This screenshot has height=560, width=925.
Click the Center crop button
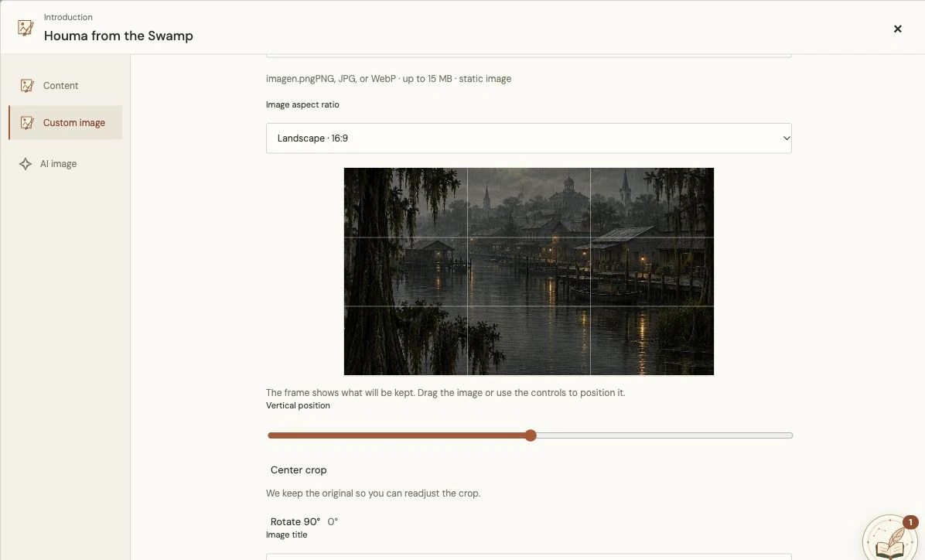(x=299, y=470)
